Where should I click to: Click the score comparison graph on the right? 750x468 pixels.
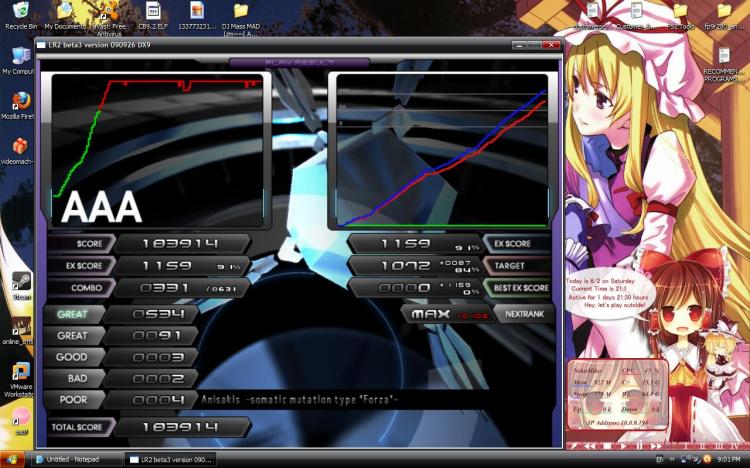click(x=441, y=150)
